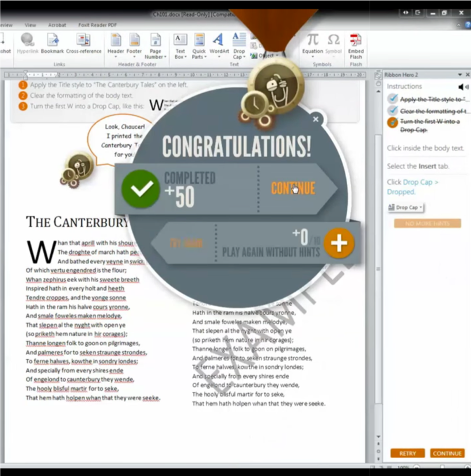
Task: Click the 'Select the Insert tab.' hint text
Action: point(418,166)
